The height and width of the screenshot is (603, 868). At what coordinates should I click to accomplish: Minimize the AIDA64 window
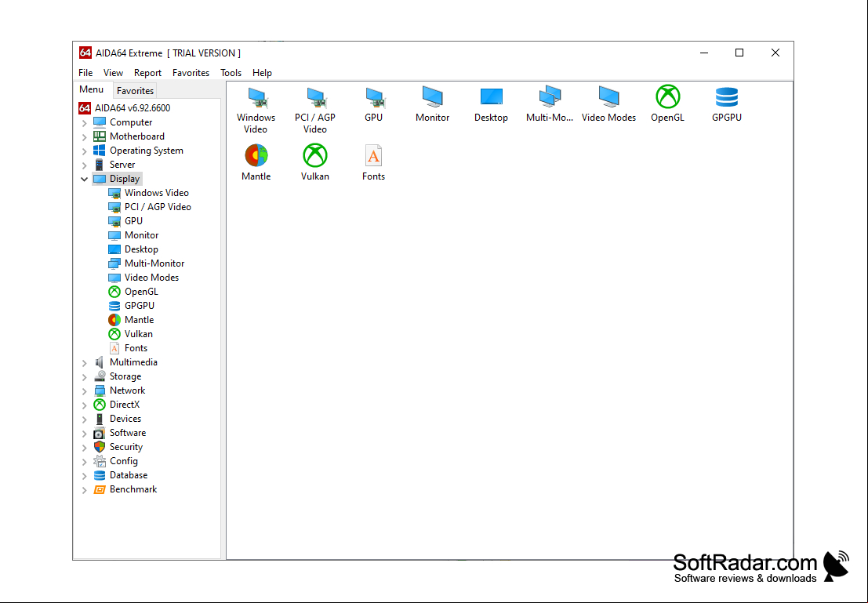pos(704,53)
